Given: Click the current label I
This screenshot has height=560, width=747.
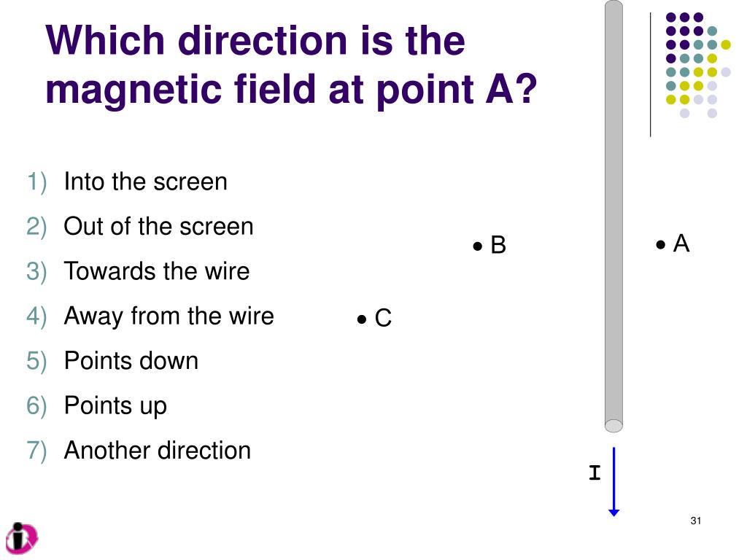Looking at the screenshot, I should tap(595, 472).
